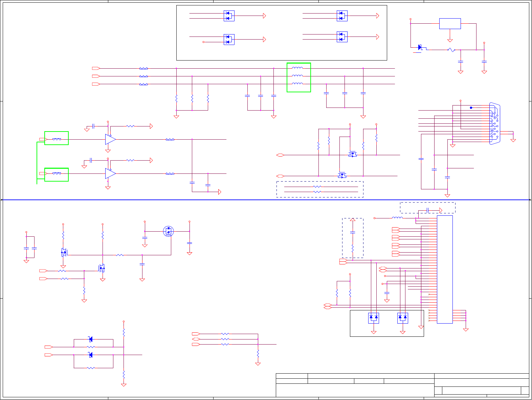Select the upper level-shifter MOSFET
The height and width of the screenshot is (400, 532).
click(x=353, y=154)
